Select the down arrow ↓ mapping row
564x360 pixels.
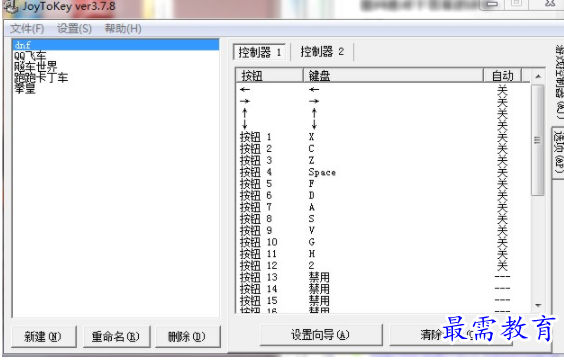[x=383, y=124]
